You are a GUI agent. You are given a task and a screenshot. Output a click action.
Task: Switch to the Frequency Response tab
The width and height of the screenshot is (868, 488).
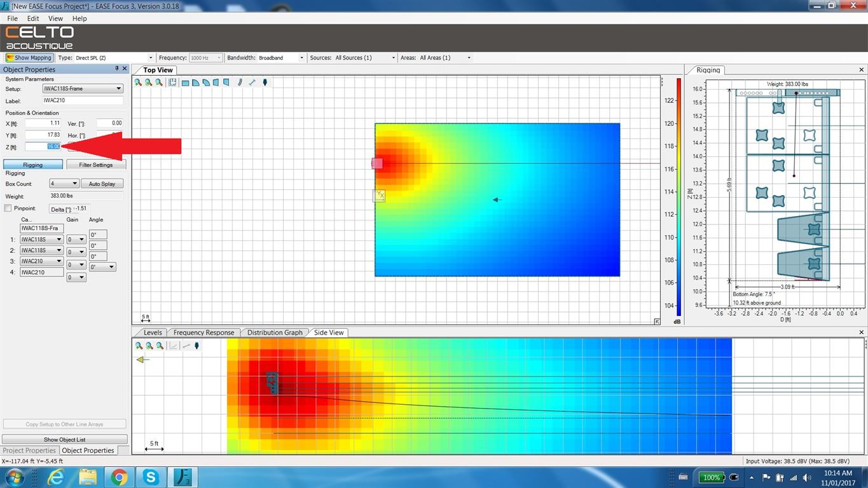(203, 332)
